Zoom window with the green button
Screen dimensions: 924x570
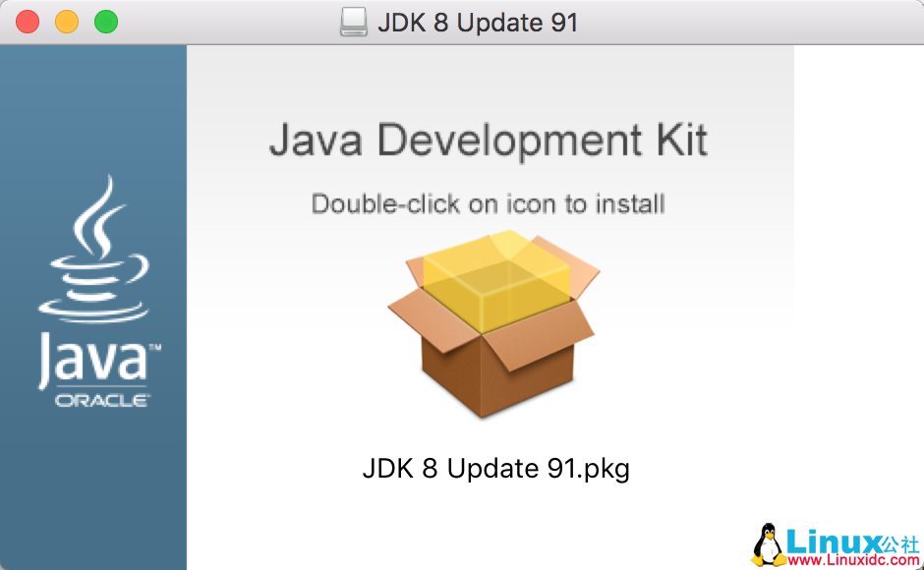tap(106, 22)
